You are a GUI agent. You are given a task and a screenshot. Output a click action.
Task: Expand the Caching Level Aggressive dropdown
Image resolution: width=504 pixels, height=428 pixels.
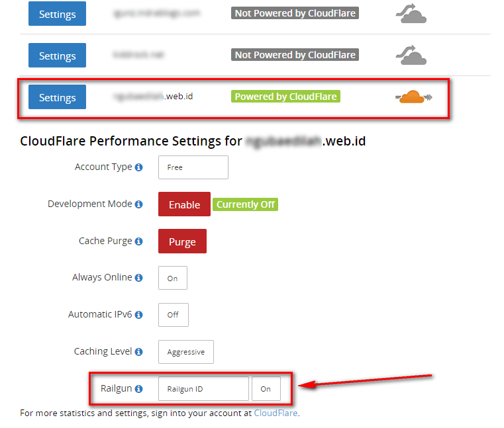185,352
